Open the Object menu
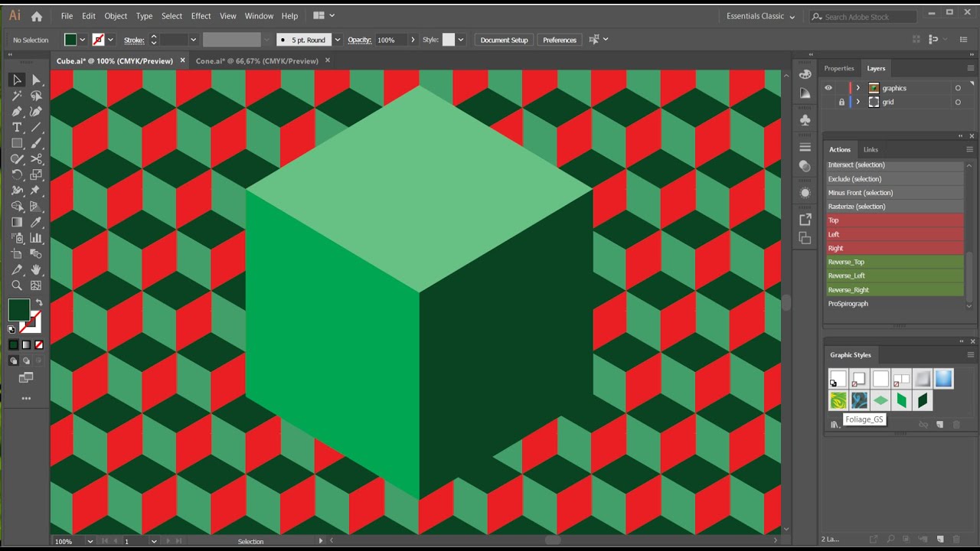Viewport: 980px width, 551px height. coord(116,16)
